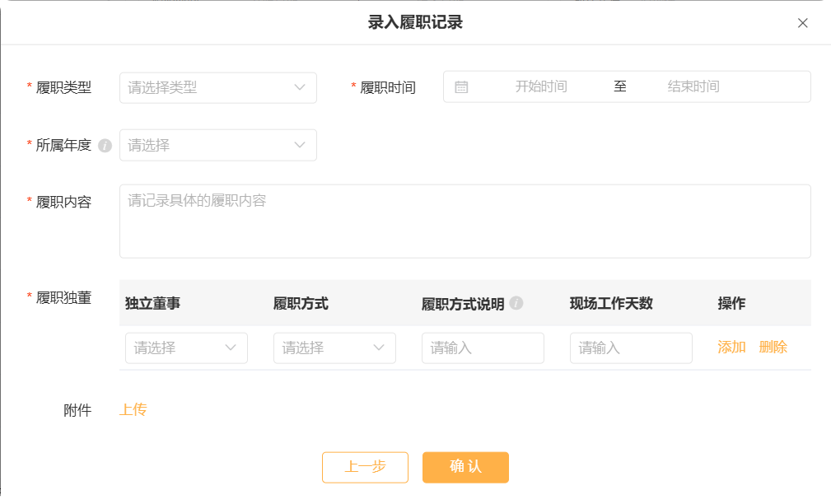The image size is (831, 504).
Task: Focus the 履职内容 text area
Action: [465, 221]
